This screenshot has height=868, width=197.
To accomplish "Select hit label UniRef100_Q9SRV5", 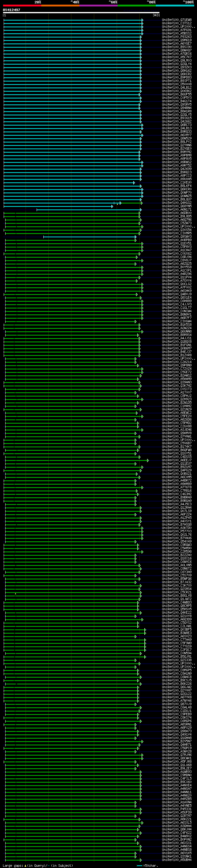I will pos(177,104).
